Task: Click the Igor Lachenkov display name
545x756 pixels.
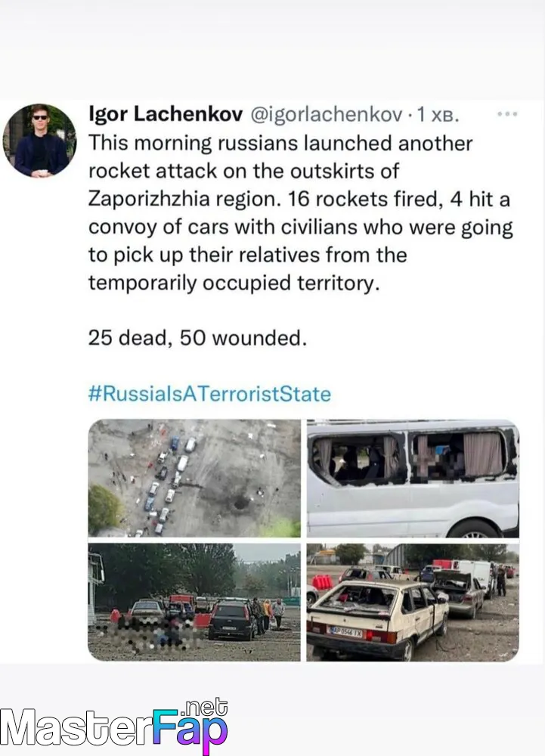Action: (x=166, y=114)
